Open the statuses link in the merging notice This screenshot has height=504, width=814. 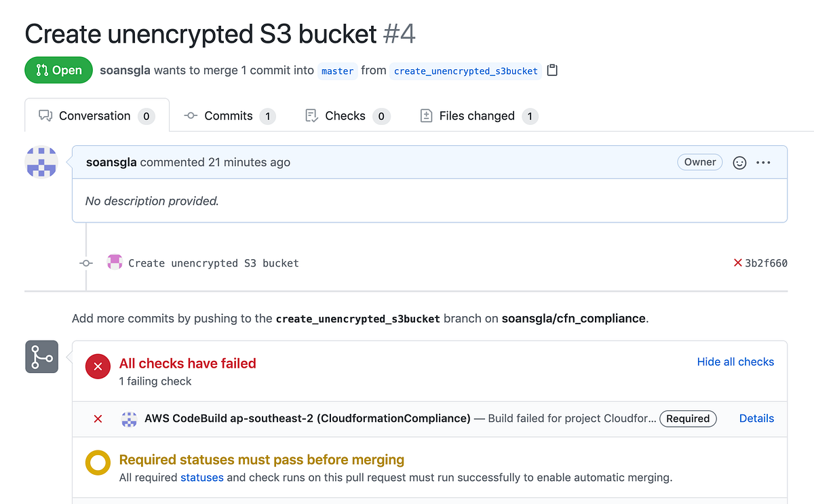point(201,478)
